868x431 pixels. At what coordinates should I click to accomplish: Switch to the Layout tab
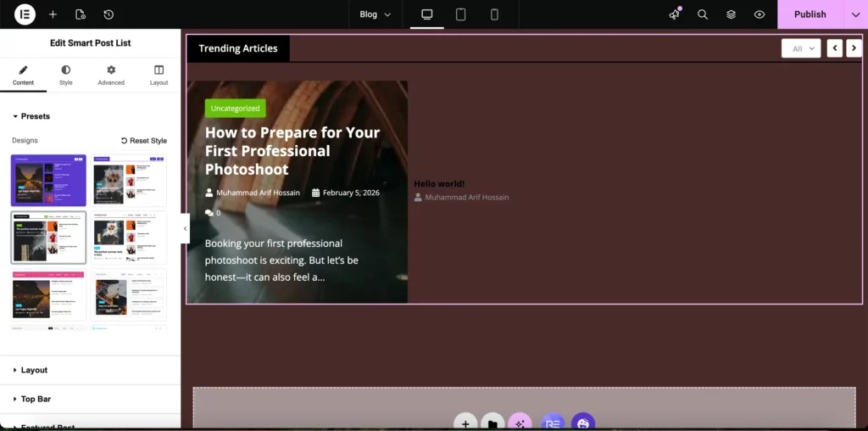(159, 76)
